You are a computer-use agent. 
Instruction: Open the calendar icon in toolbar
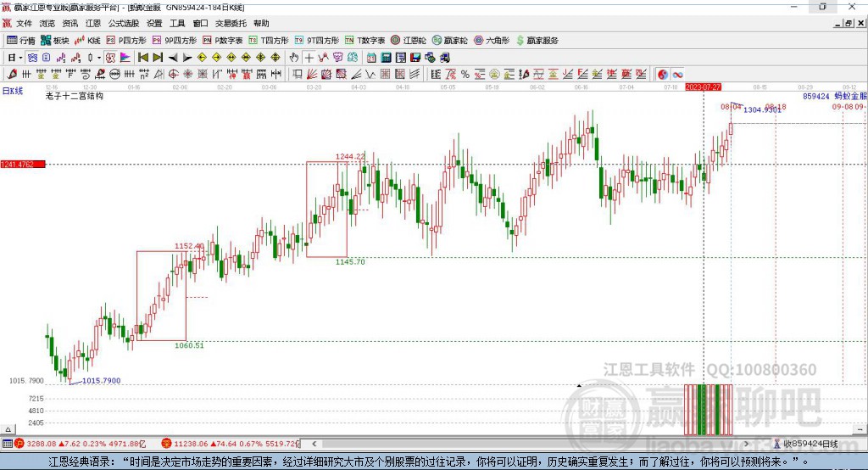(x=371, y=57)
